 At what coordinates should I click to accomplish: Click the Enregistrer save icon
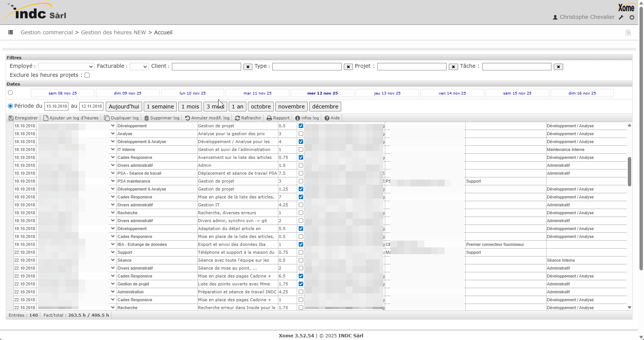pos(11,118)
